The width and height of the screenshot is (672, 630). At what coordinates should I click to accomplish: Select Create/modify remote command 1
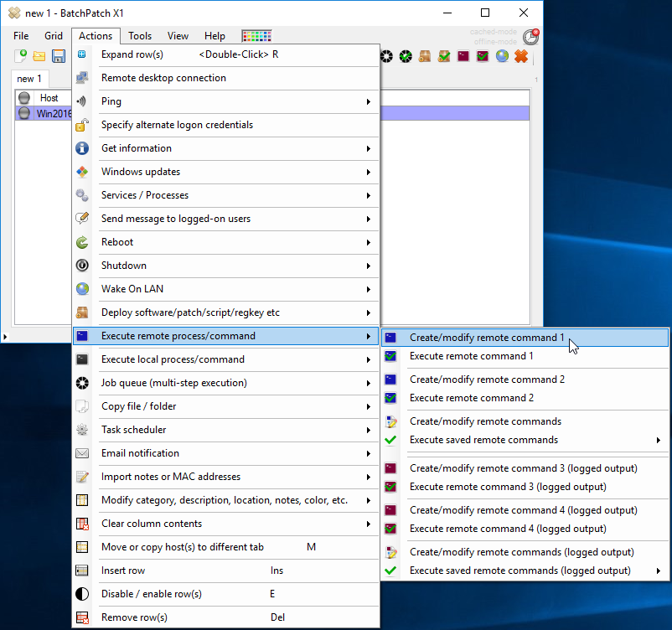tap(525, 338)
